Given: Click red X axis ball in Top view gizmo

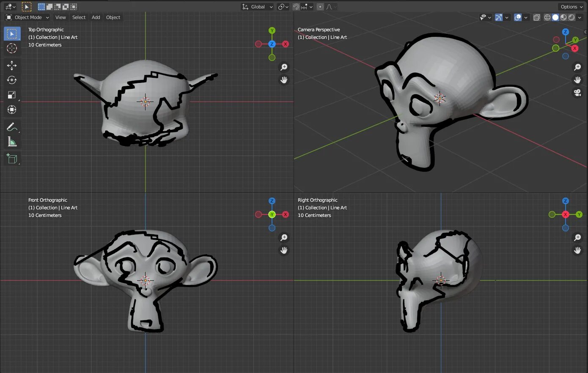Looking at the screenshot, I should (286, 44).
